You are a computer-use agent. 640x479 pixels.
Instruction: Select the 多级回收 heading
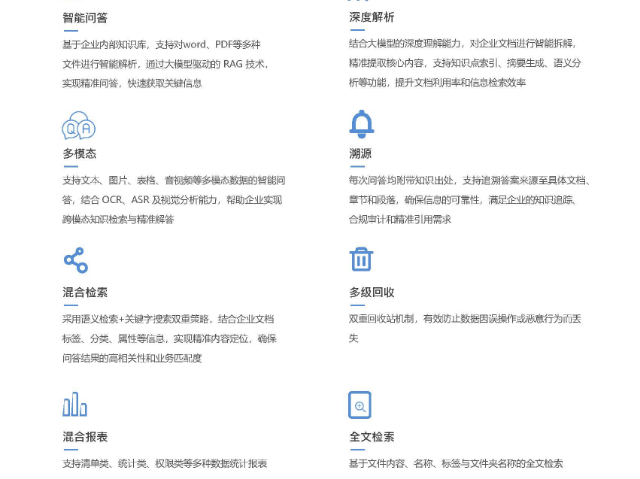pyautogui.click(x=372, y=292)
